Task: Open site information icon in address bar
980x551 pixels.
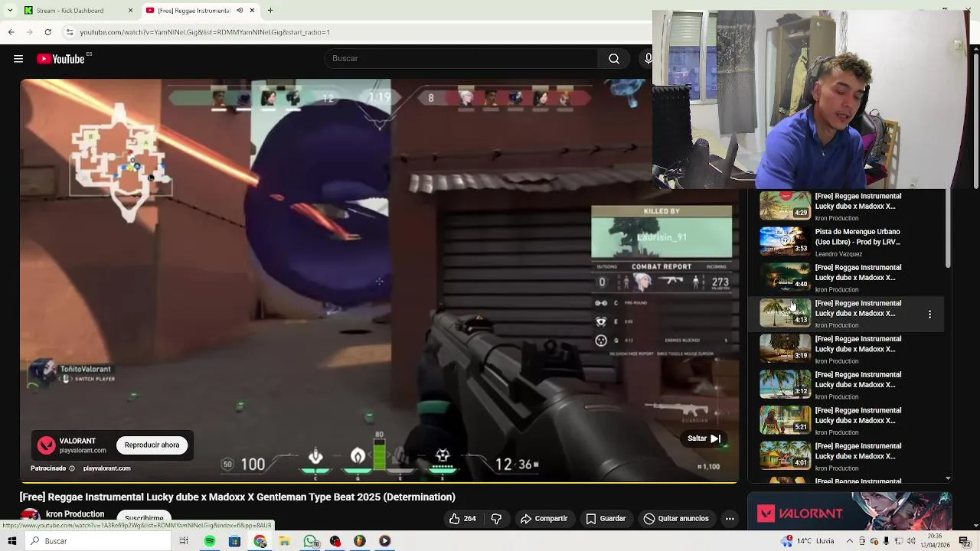Action: pyautogui.click(x=70, y=32)
